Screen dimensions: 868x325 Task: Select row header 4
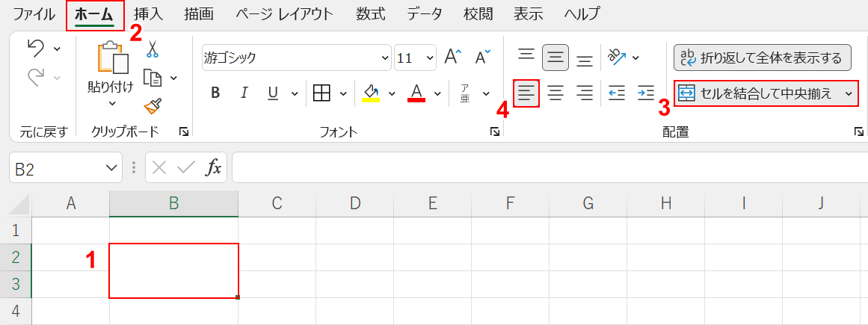click(x=16, y=311)
